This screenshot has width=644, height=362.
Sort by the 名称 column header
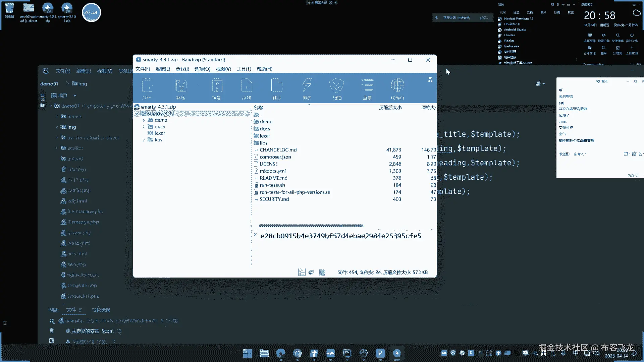pos(258,108)
